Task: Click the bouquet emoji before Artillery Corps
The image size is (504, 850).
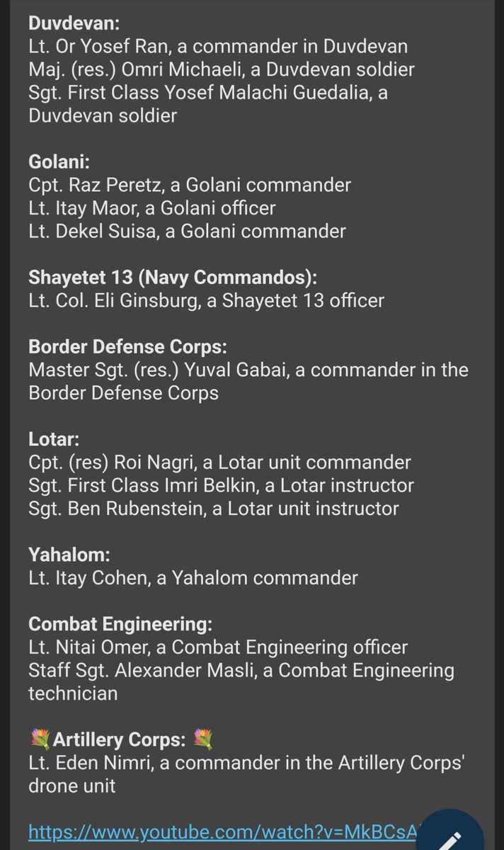Action: tap(40, 740)
